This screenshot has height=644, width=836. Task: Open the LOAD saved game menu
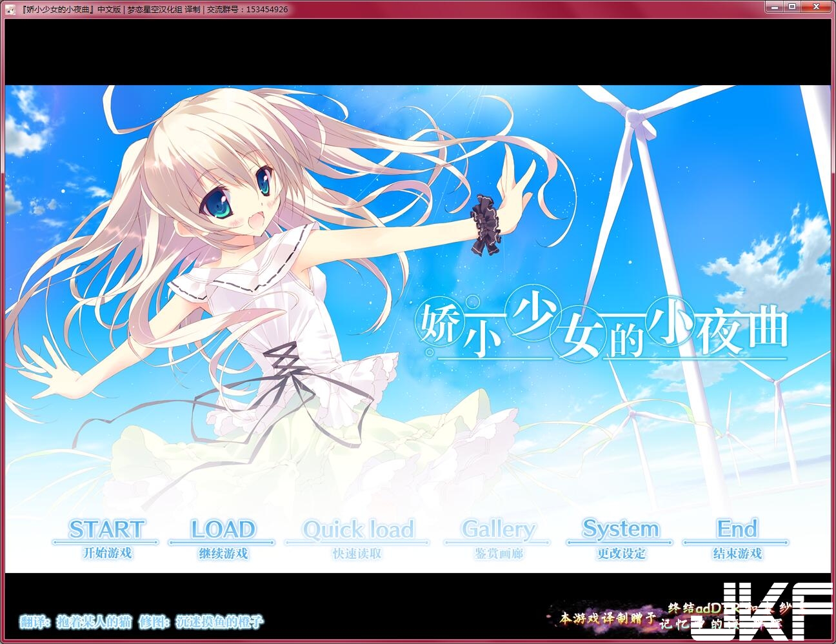click(223, 538)
